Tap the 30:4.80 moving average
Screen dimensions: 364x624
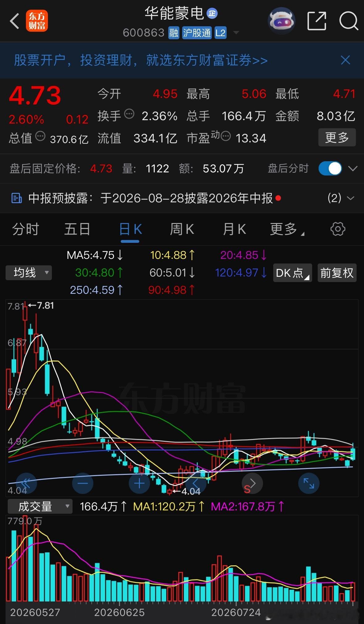click(99, 273)
